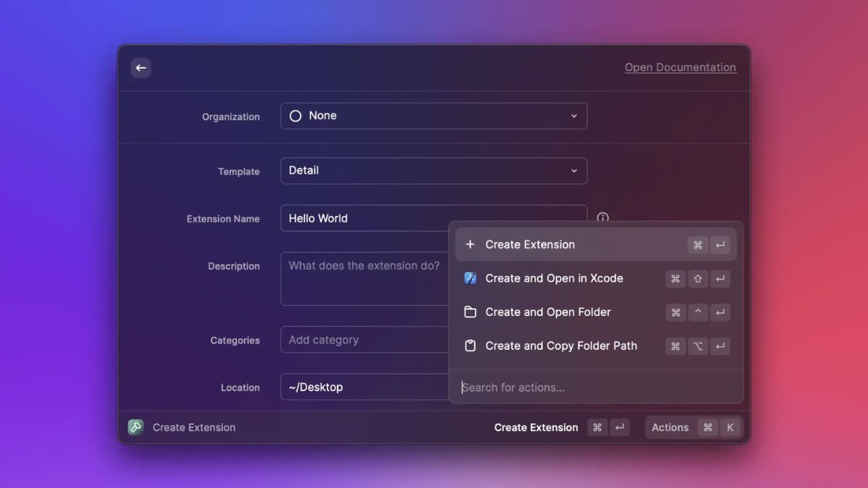Click the shift key icon on Xcode row
The width and height of the screenshot is (868, 488).
pos(698,279)
